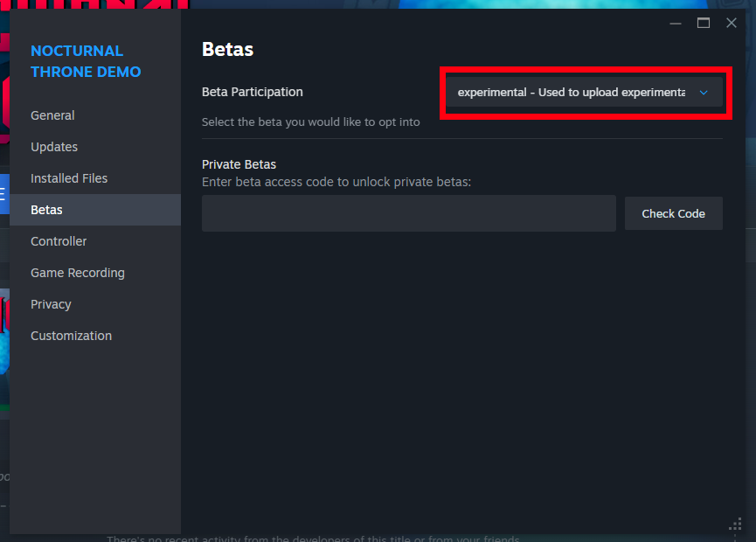The height and width of the screenshot is (542, 756).
Task: Go to Installed Files section
Action: pos(69,178)
